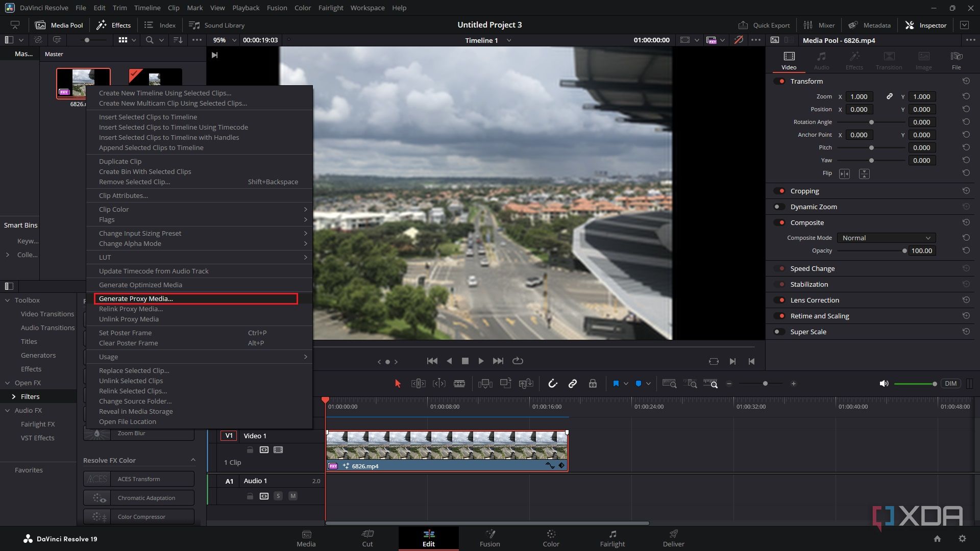Collapse the Resolve FX Color section
The height and width of the screenshot is (551, 980).
[193, 460]
